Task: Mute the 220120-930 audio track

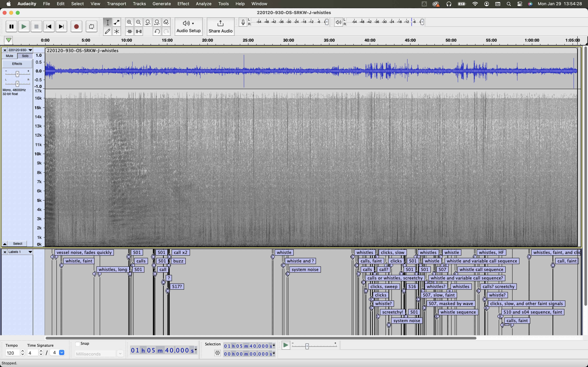Action: [10, 56]
